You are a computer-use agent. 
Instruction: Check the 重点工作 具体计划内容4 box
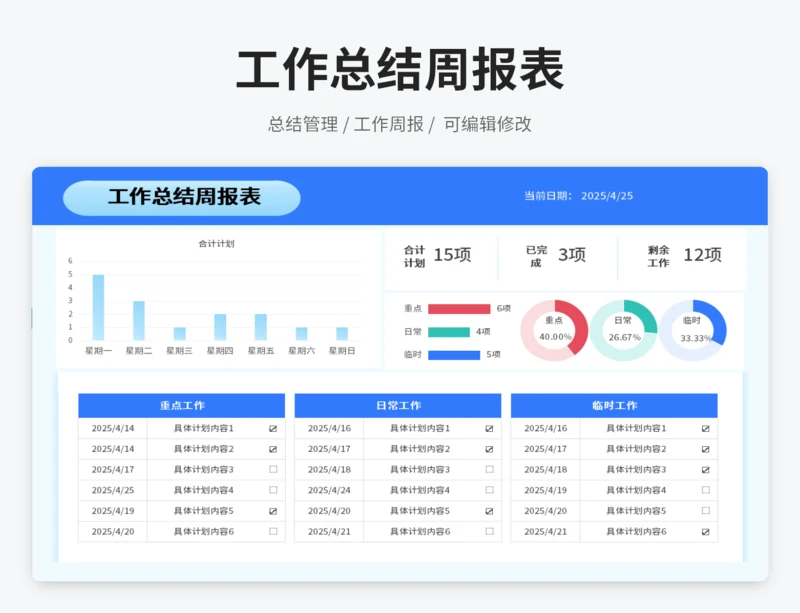pyautogui.click(x=273, y=490)
